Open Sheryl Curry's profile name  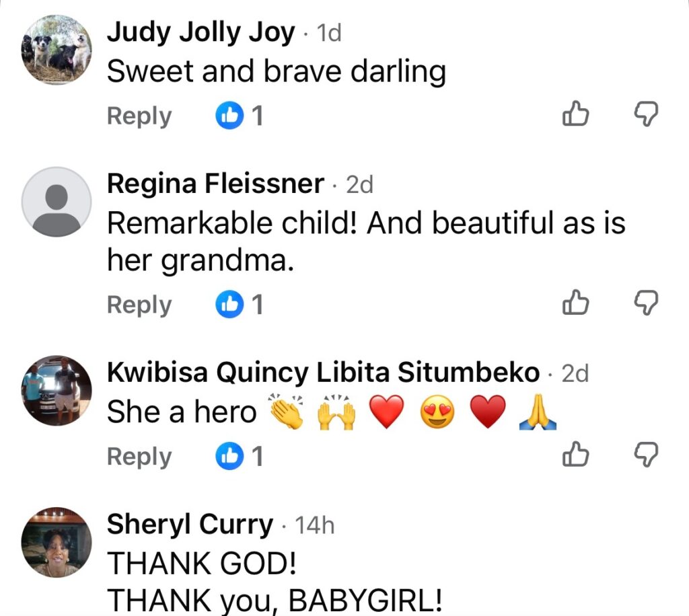[190, 525]
